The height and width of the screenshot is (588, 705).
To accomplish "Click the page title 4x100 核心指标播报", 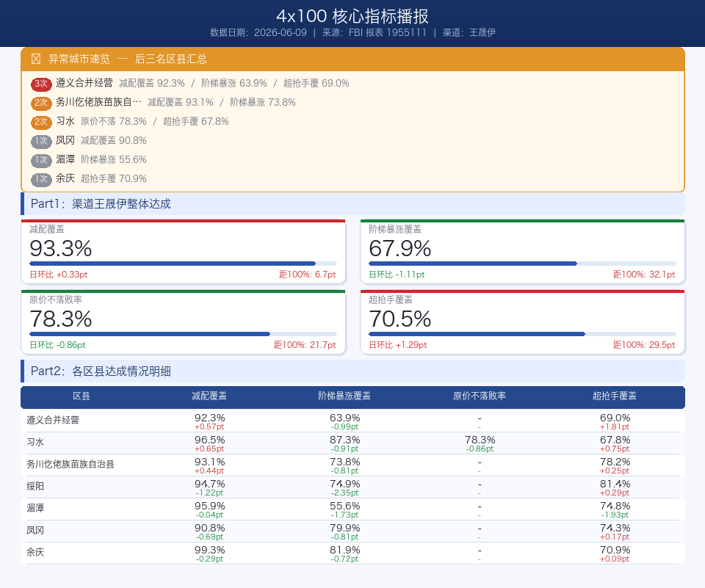I will tap(352, 16).
